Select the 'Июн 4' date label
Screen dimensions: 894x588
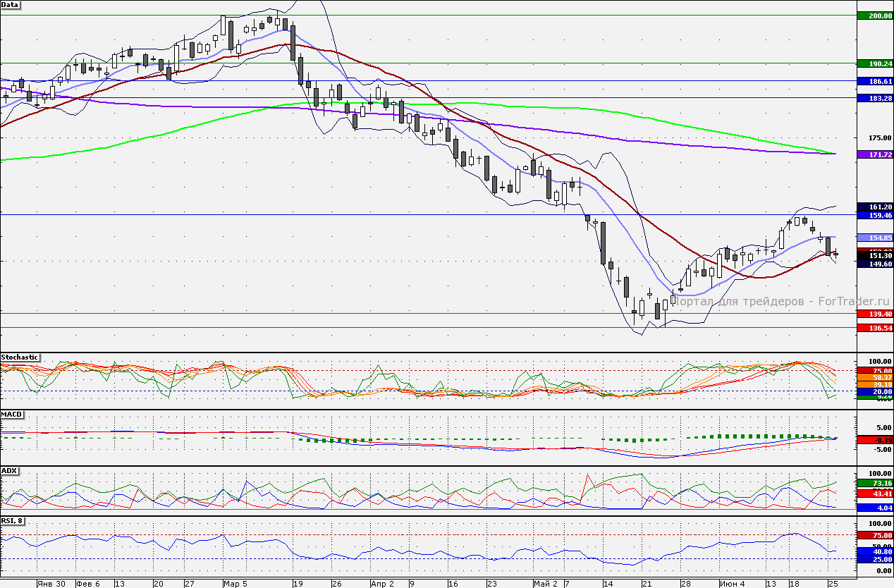click(x=732, y=584)
